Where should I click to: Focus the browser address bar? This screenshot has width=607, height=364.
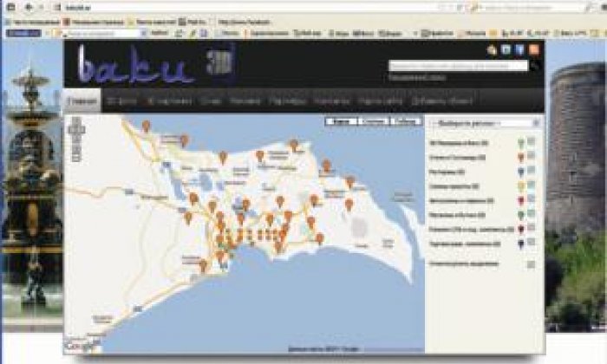pyautogui.click(x=251, y=7)
